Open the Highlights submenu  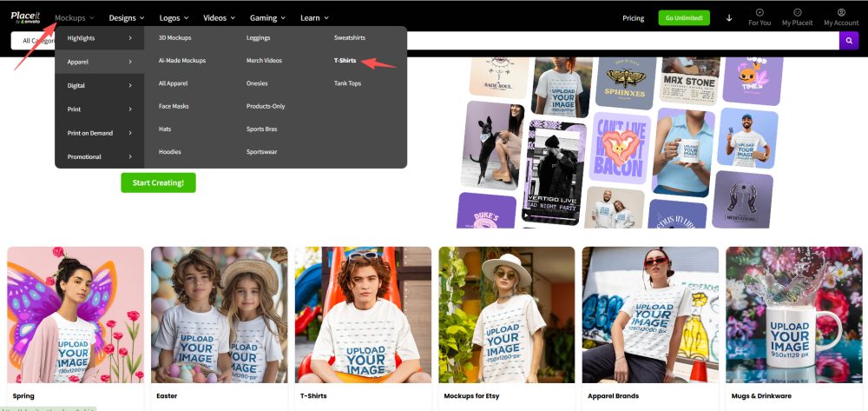tap(100, 38)
